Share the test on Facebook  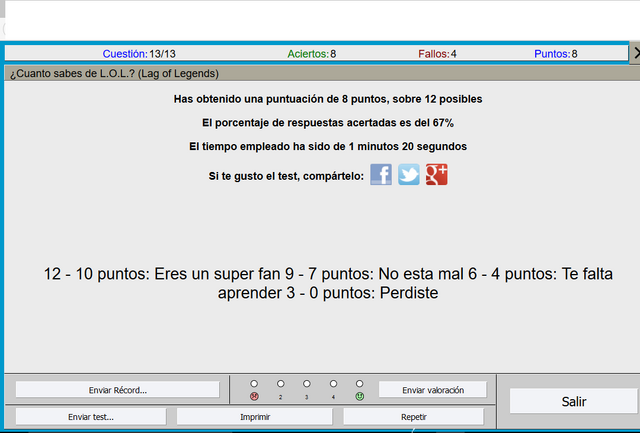(381, 175)
